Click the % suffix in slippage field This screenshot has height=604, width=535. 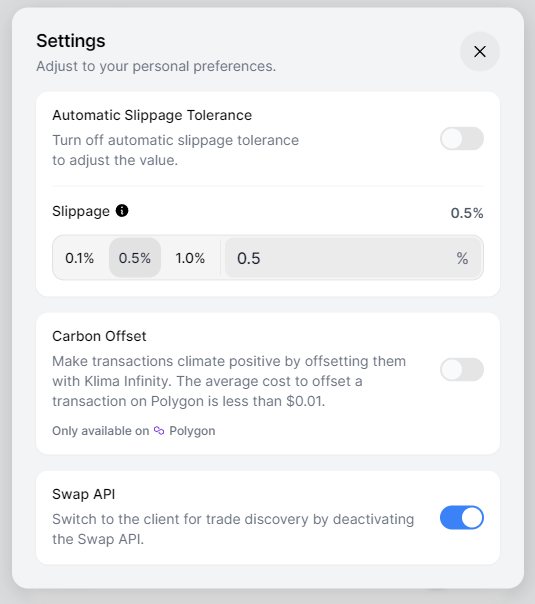[x=462, y=258]
